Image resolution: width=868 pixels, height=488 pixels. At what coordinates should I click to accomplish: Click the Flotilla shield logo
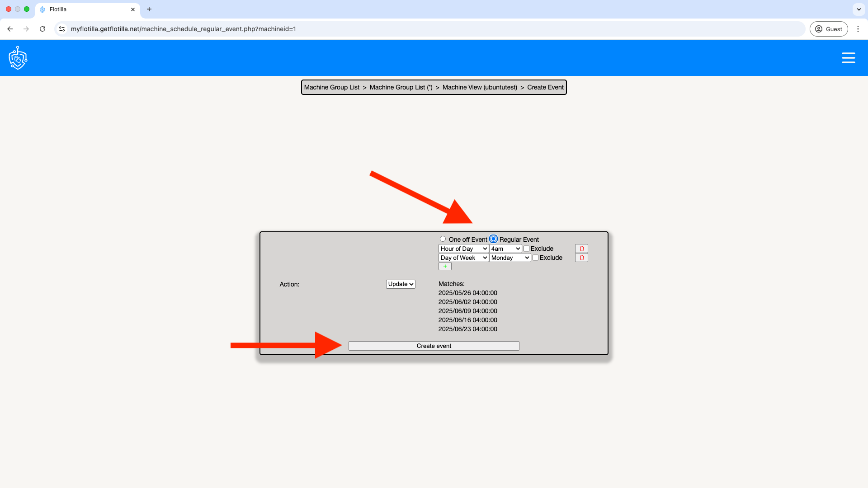[x=18, y=58]
